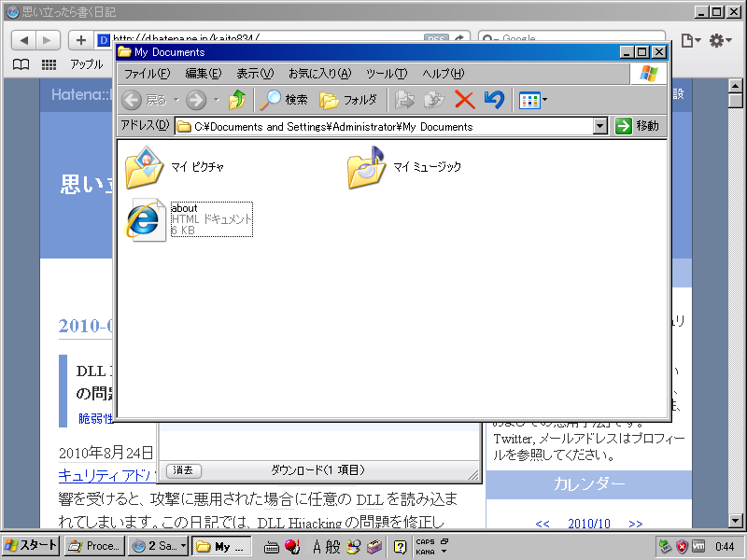Open Forward button history dropdown arrow
The width and height of the screenshot is (747, 560).
tap(217, 100)
